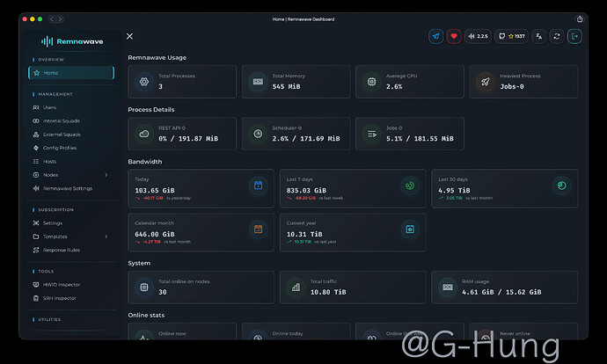Click the red heart support icon
This screenshot has width=607, height=364.
(454, 36)
